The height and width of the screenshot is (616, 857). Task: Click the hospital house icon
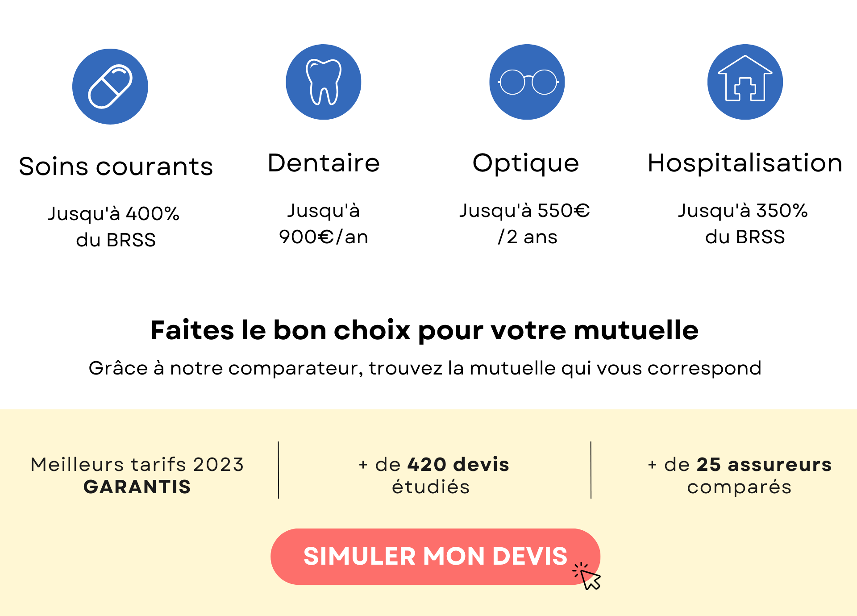(745, 82)
